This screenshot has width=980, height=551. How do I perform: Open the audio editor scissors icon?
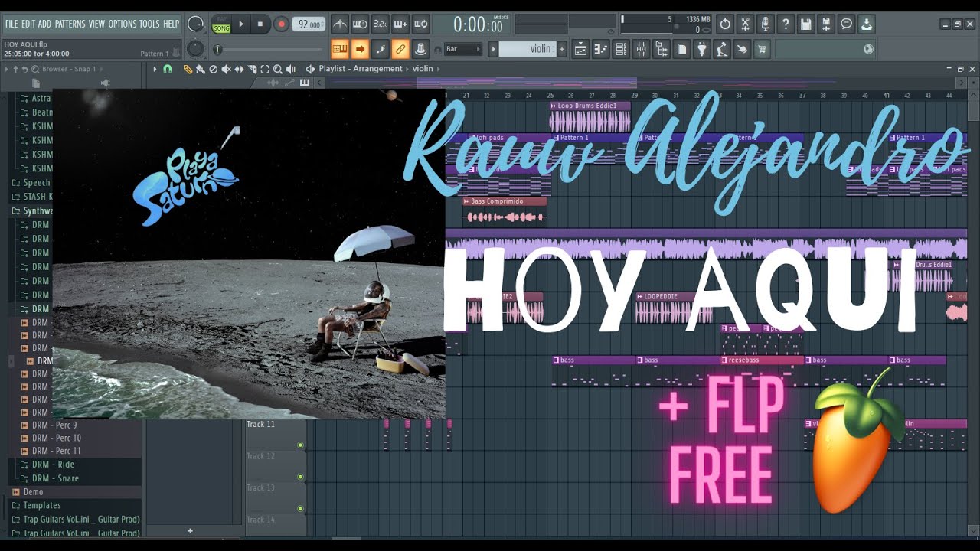point(745,24)
